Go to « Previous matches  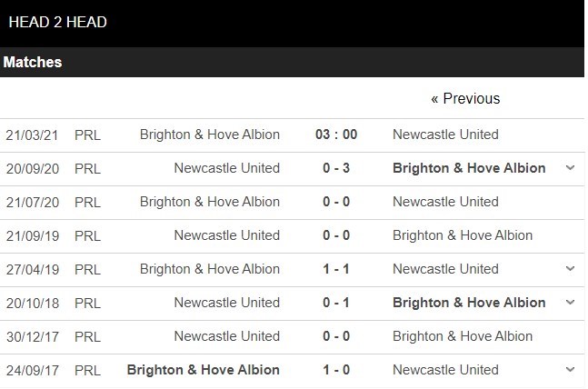465,98
